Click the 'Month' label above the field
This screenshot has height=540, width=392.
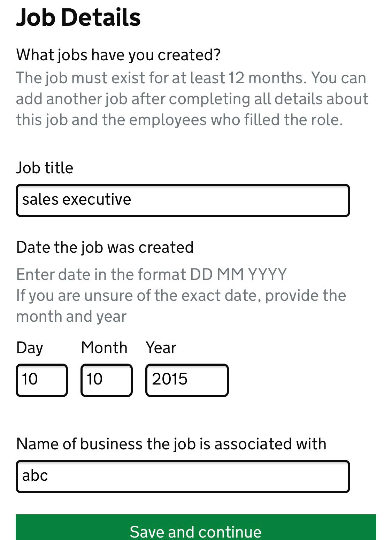click(104, 348)
